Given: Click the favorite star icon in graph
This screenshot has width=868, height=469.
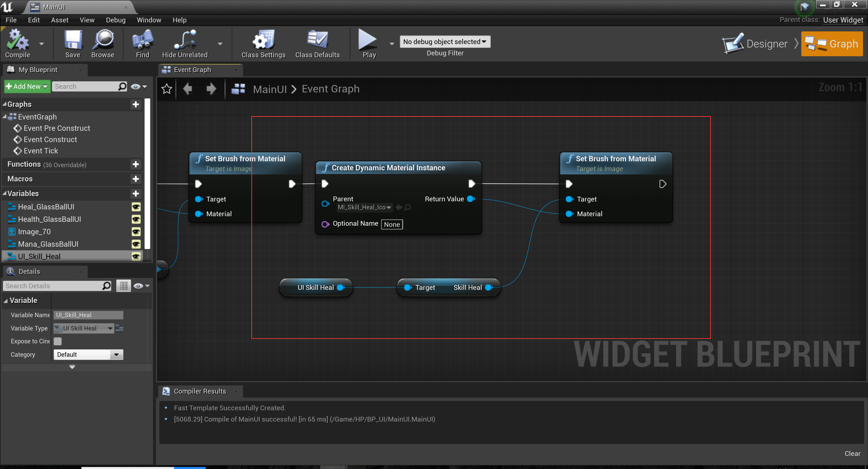Looking at the screenshot, I should coord(167,89).
